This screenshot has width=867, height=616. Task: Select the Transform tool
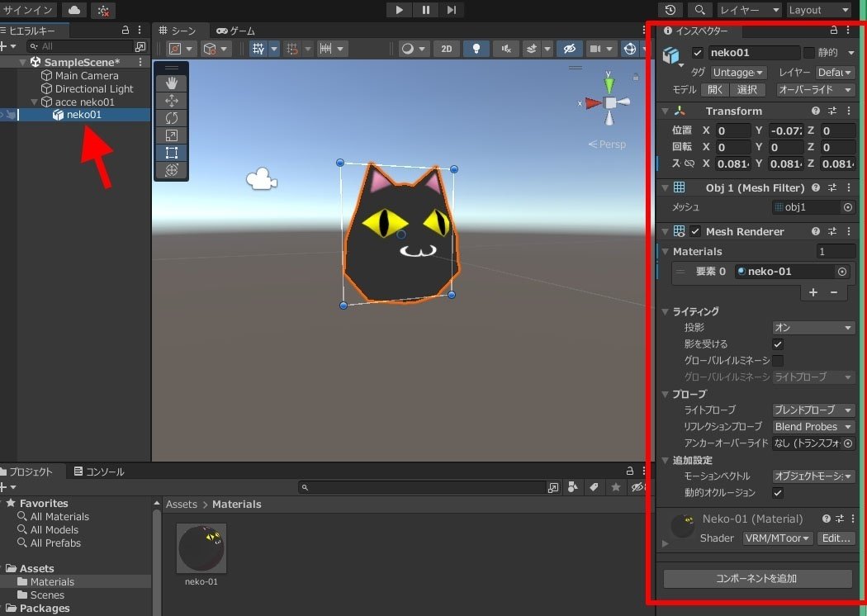tap(172, 170)
